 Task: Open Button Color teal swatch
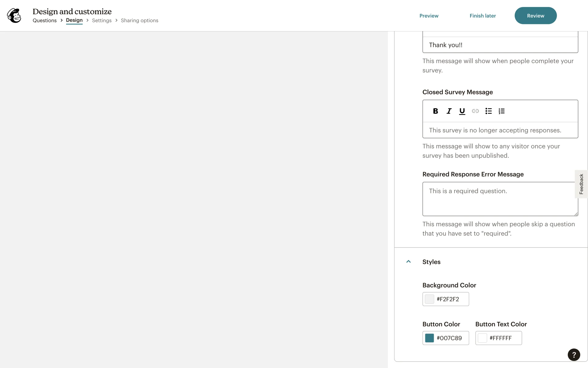pos(429,338)
